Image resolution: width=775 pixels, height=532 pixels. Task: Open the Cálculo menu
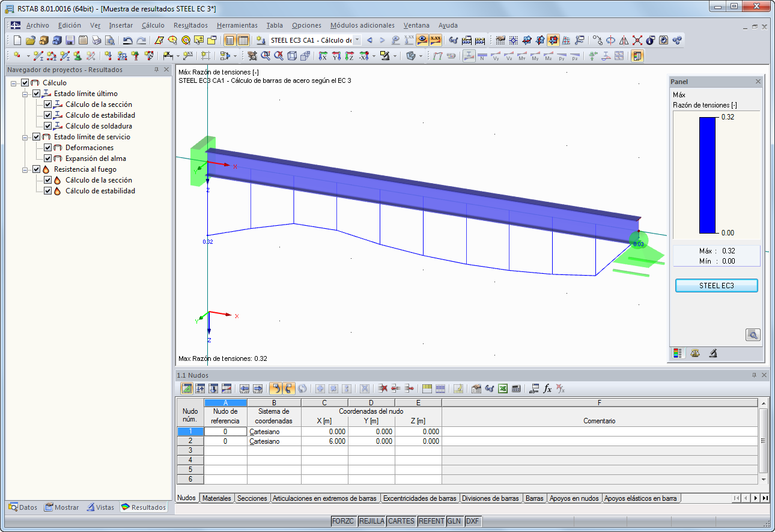[153, 25]
